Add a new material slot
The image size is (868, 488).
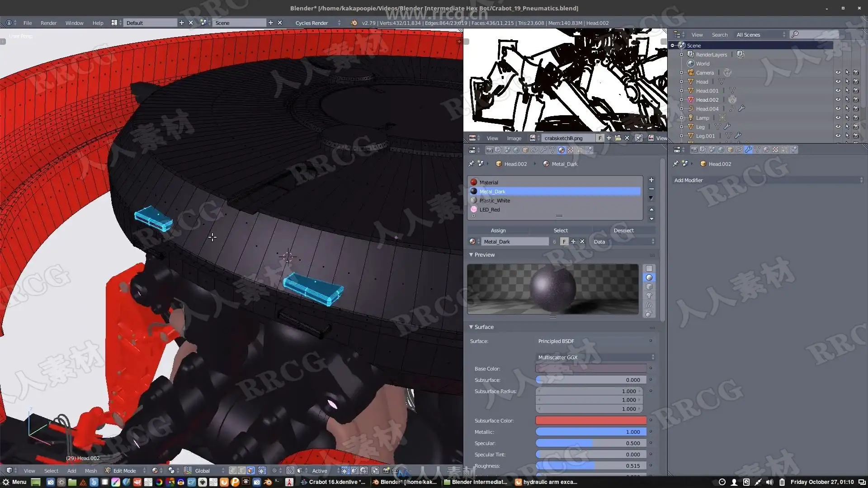pos(651,180)
